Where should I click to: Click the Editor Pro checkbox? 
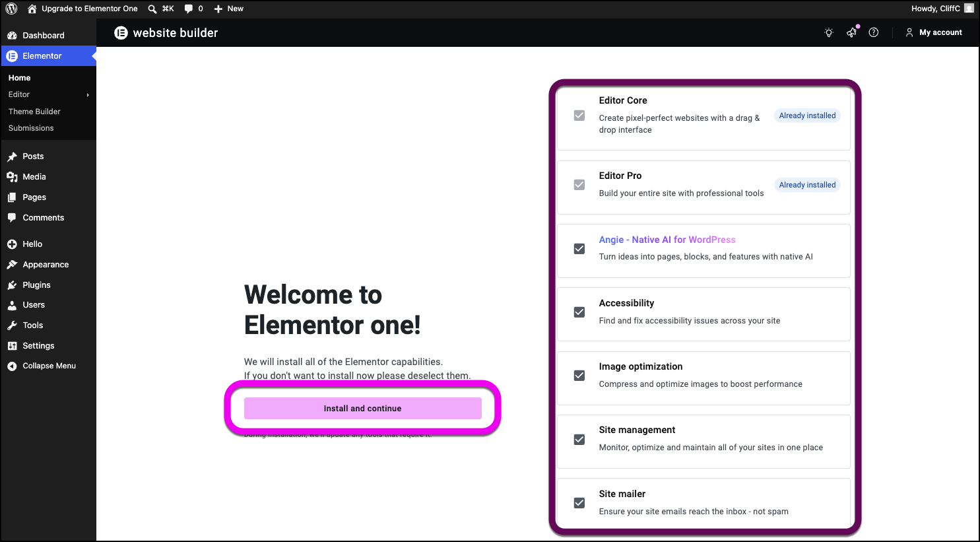point(579,185)
